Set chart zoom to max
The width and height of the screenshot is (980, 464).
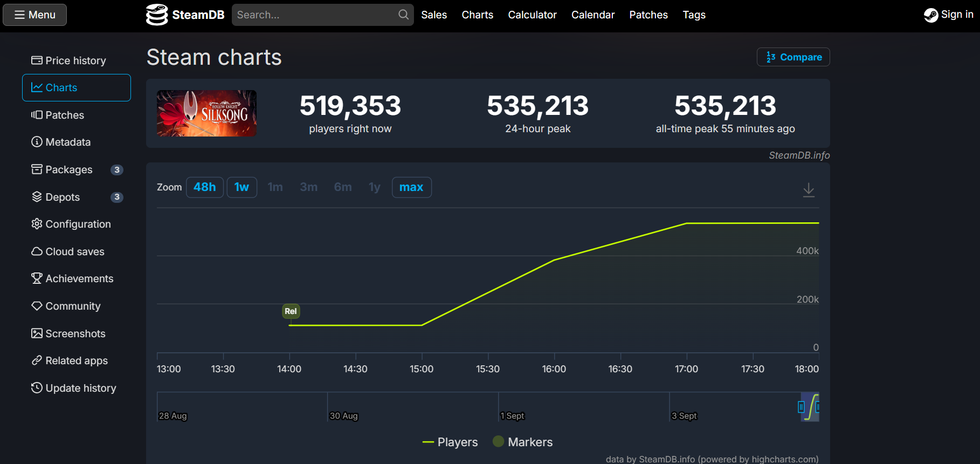click(411, 187)
